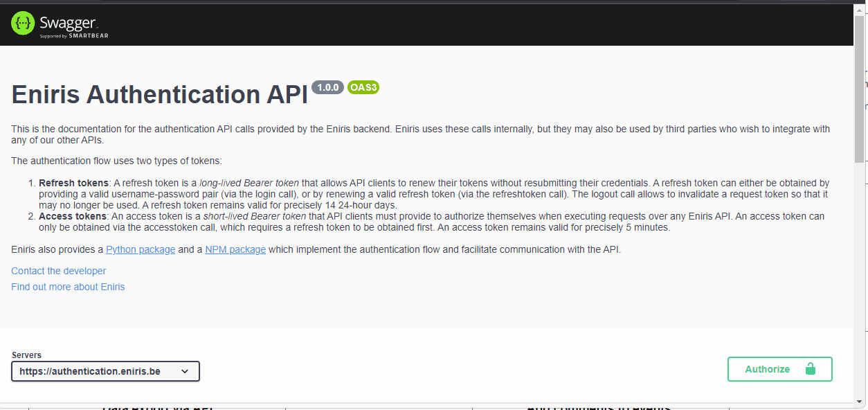Click Find out more about Eniris
The image size is (868, 410).
[68, 287]
